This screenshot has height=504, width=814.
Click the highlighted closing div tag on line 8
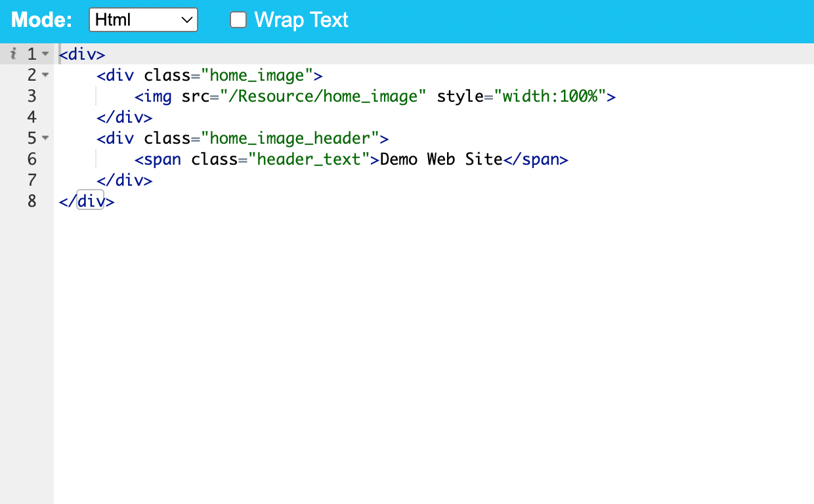[x=91, y=201]
